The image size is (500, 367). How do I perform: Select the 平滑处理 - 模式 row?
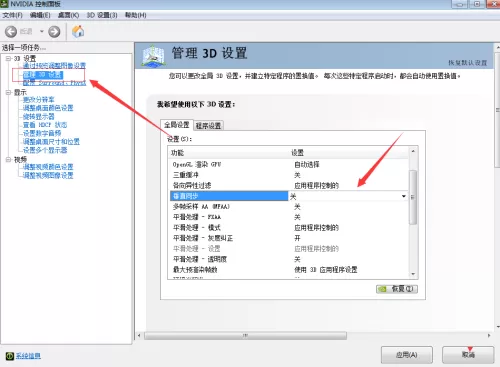[x=289, y=228]
